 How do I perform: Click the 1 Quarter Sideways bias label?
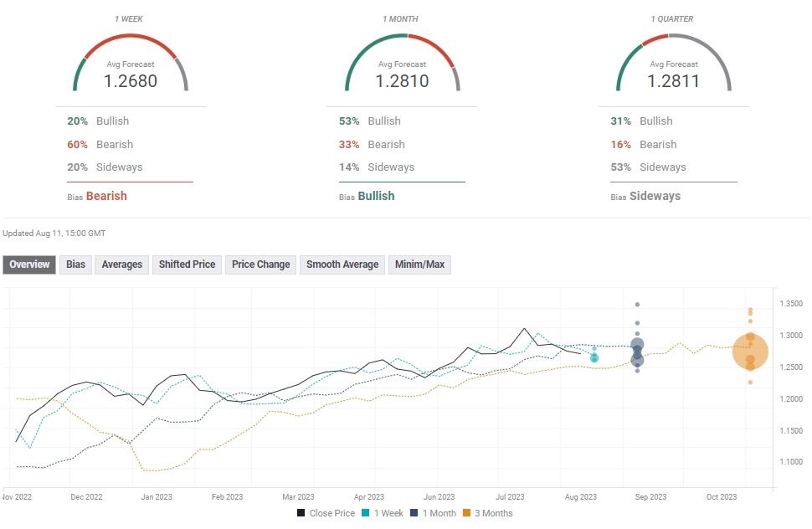(x=654, y=196)
